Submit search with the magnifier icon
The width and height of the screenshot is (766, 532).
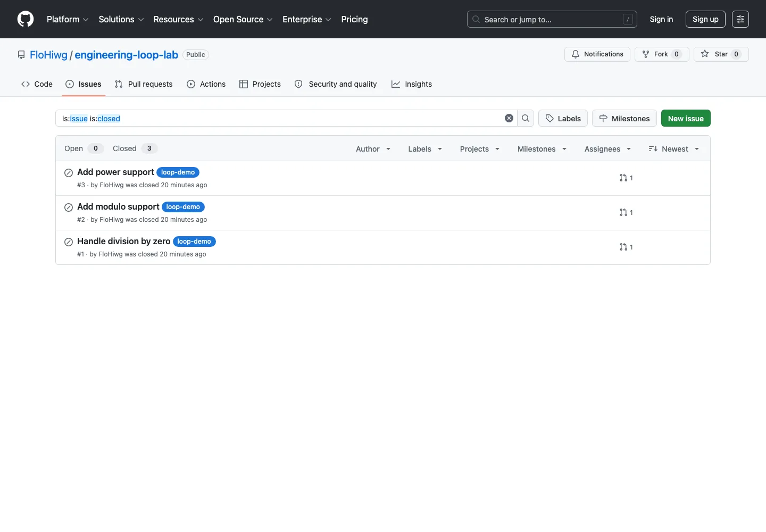coord(526,118)
